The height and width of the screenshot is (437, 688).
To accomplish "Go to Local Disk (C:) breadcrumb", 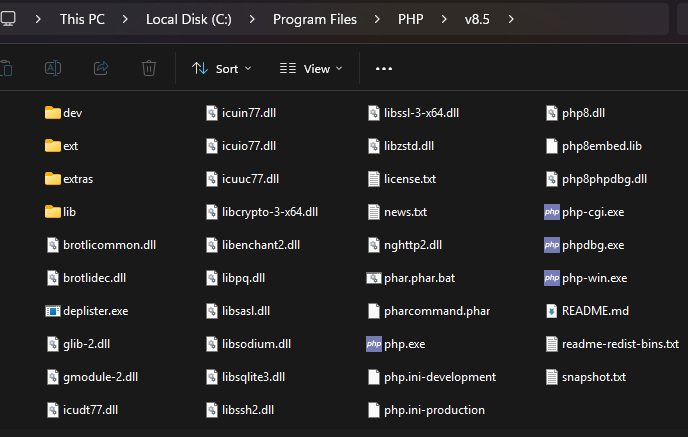I will tap(189, 19).
